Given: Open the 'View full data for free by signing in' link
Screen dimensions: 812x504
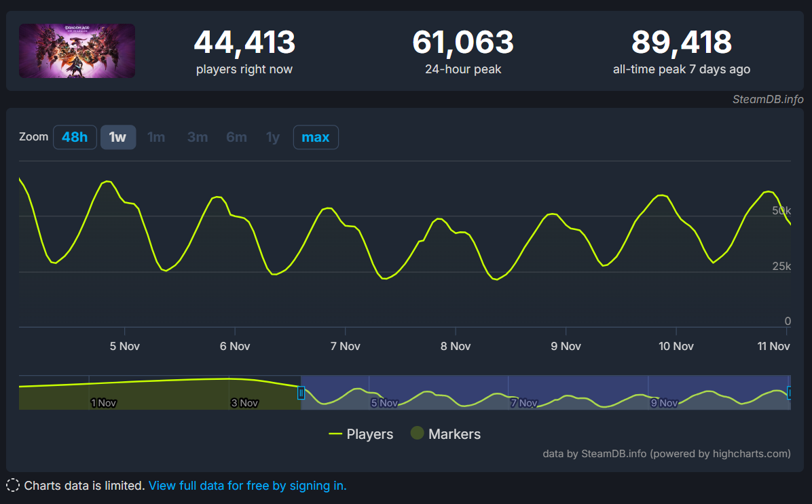Looking at the screenshot, I should (248, 486).
